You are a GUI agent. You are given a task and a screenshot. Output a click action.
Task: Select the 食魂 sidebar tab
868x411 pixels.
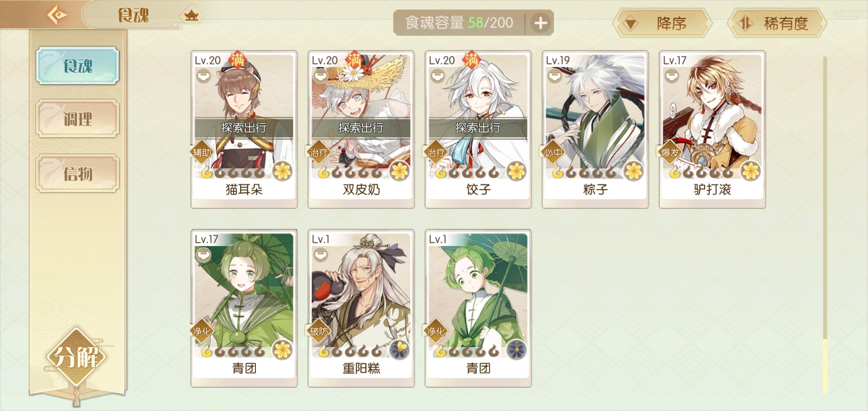coord(78,65)
